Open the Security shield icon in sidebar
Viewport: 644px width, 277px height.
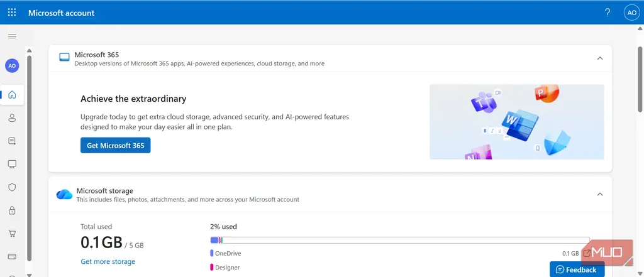tap(12, 188)
